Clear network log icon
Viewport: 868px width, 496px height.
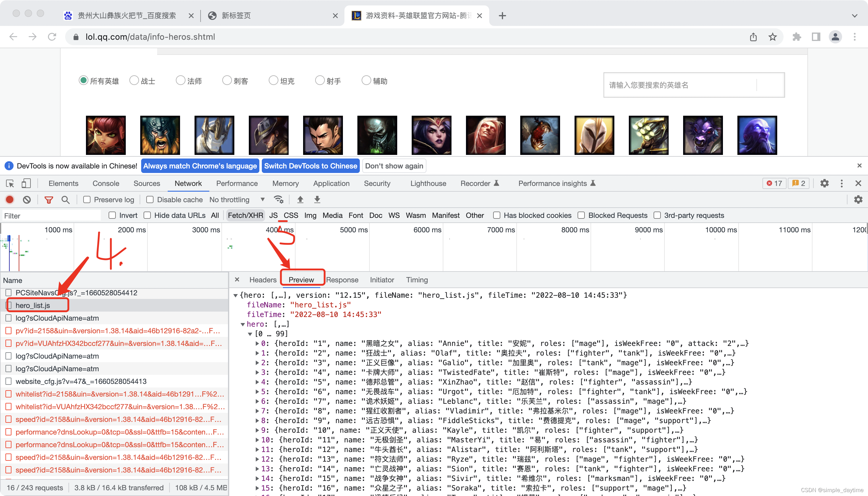coord(27,199)
